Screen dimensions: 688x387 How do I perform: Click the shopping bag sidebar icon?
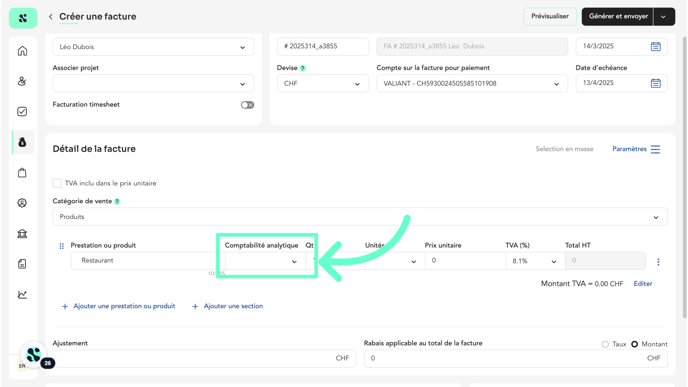point(22,172)
